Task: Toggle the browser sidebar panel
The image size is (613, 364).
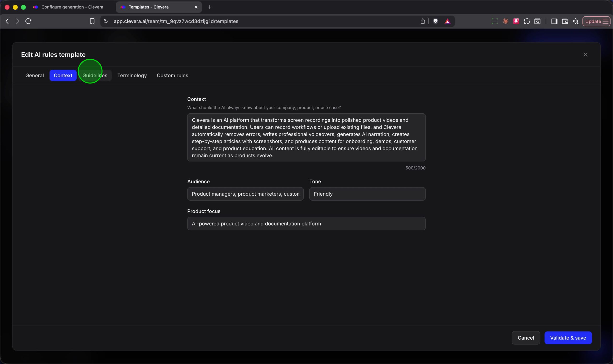Action: pos(554,21)
